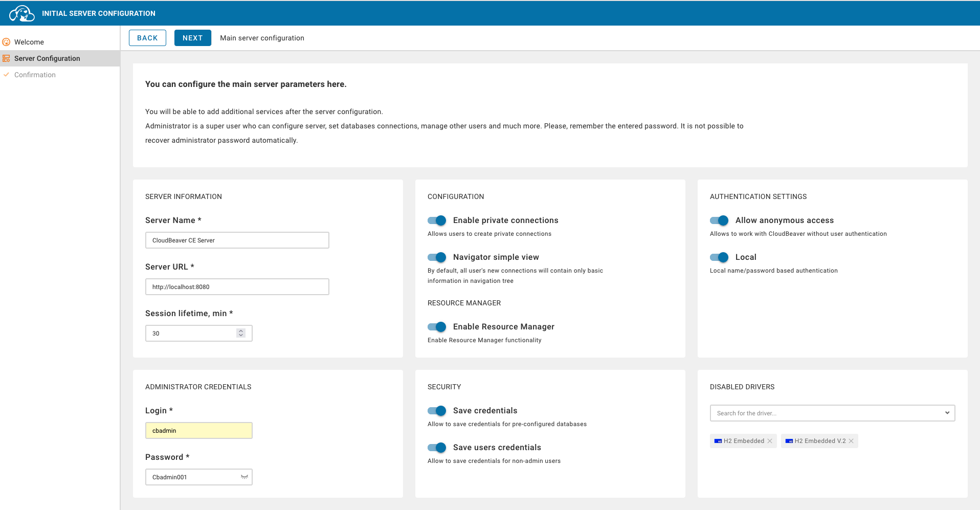The image size is (980, 510).
Task: Remove H2 Embedded driver tag
Action: [x=770, y=441]
